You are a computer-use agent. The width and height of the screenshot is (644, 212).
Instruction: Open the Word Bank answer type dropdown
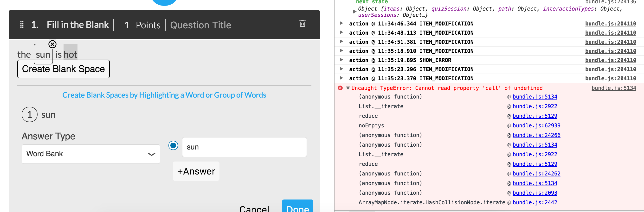tap(91, 154)
